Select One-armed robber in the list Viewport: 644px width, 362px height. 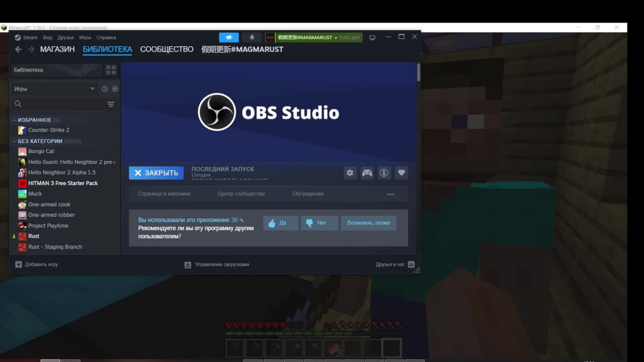[51, 215]
